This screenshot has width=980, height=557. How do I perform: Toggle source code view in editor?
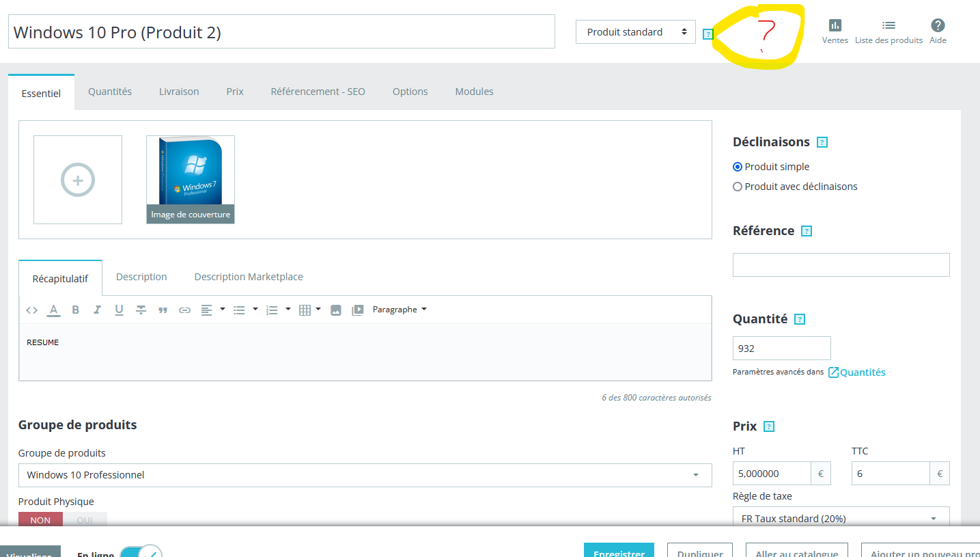click(x=31, y=310)
